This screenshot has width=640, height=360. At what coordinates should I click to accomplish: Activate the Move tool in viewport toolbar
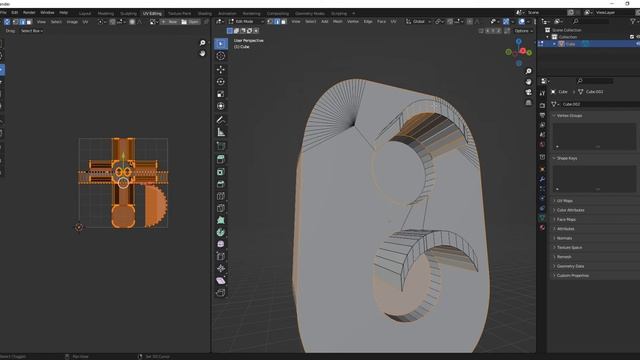click(x=221, y=69)
